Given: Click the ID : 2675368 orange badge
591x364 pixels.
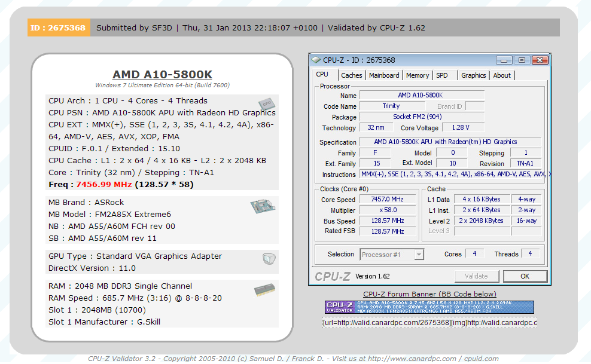Looking at the screenshot, I should (59, 27).
